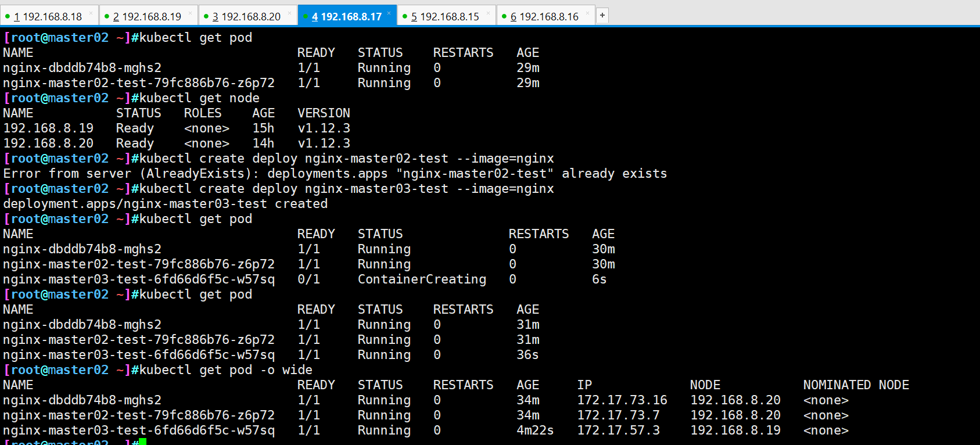Open a new session tab with plus button
980x445 pixels.
point(602,16)
